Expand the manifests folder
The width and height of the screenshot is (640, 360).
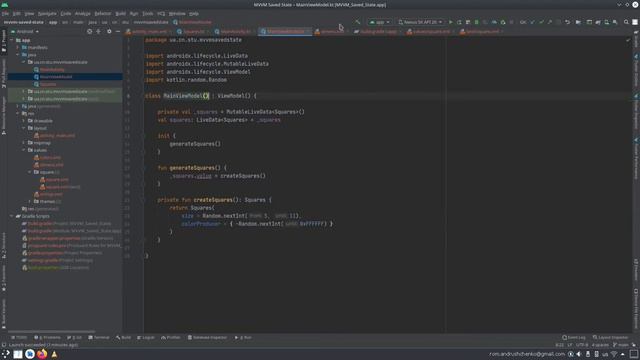click(x=18, y=47)
